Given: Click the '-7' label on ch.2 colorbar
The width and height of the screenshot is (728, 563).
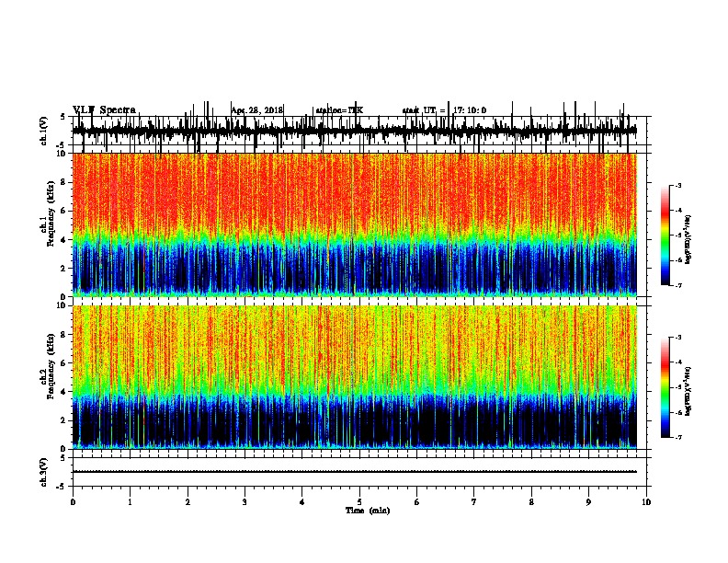Looking at the screenshot, I should coord(677,438).
